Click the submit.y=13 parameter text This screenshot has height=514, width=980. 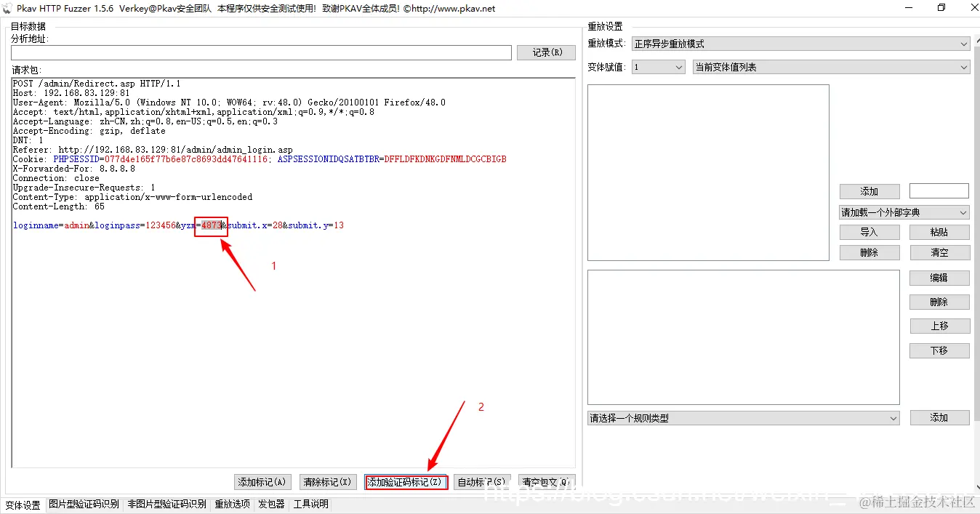tap(316, 225)
